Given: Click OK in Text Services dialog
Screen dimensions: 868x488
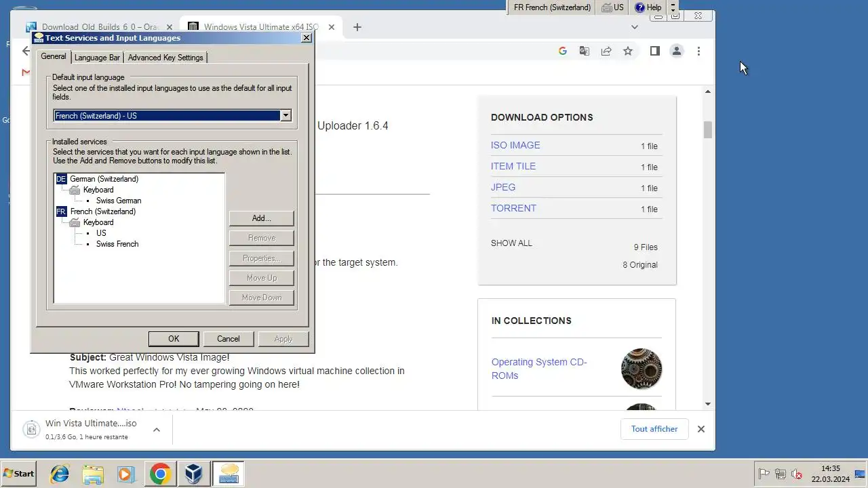Looking at the screenshot, I should pyautogui.click(x=174, y=339).
